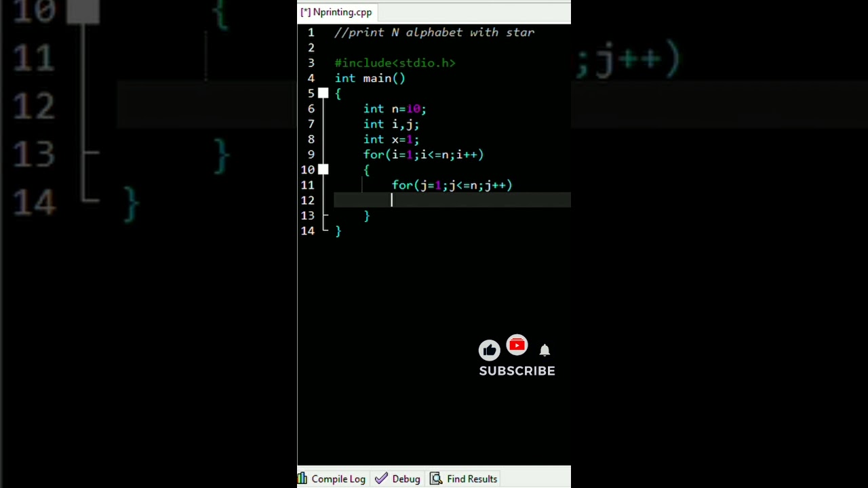The height and width of the screenshot is (488, 868).
Task: Click the Debug checkmark icon
Action: pos(381,479)
